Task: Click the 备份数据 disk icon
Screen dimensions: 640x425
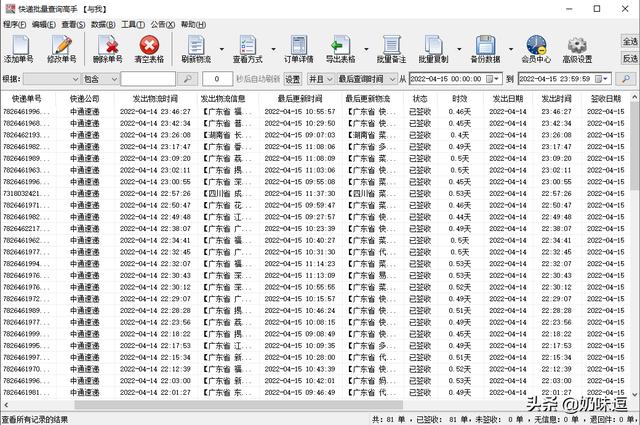Action: click(484, 47)
